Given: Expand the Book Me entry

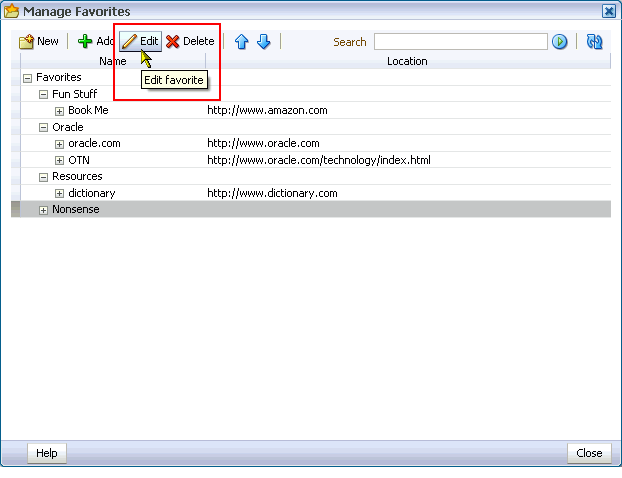Looking at the screenshot, I should (x=59, y=111).
